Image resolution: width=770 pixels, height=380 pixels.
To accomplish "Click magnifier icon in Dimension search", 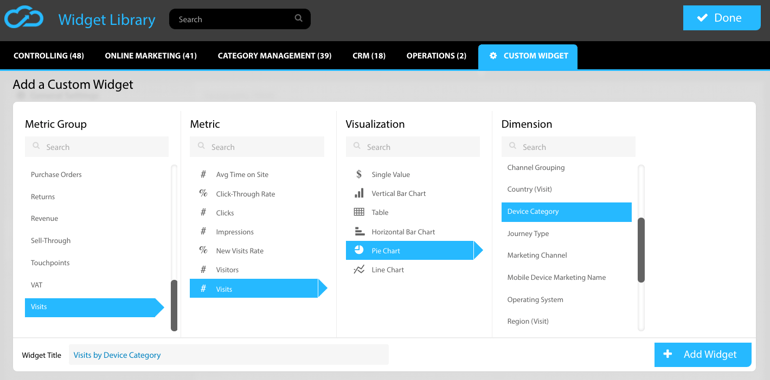I will (512, 146).
